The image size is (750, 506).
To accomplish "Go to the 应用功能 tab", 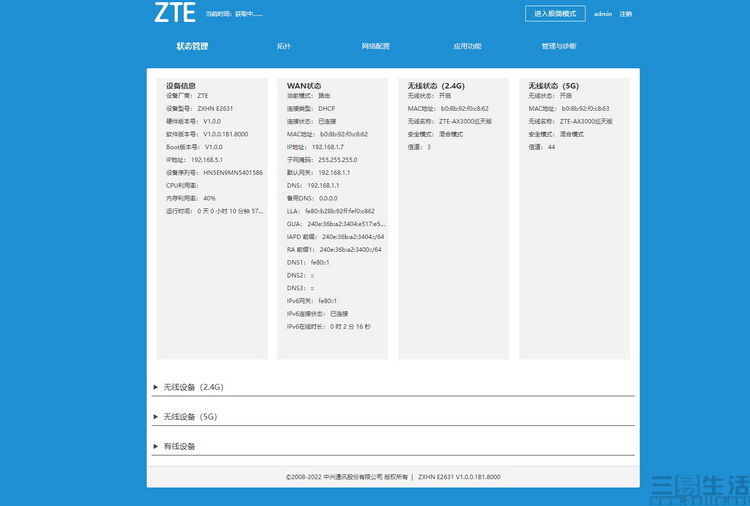I will tap(467, 46).
